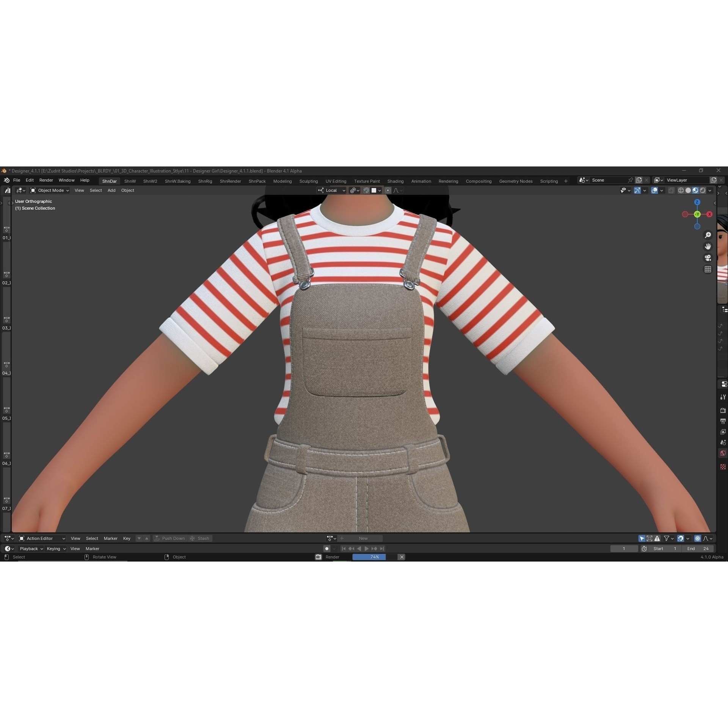Switch to camera view using camera icon
728x728 pixels.
pos(708,258)
